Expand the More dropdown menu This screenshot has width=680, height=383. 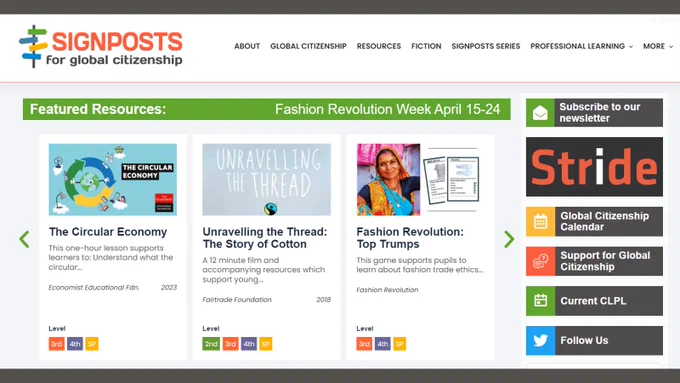[658, 46]
